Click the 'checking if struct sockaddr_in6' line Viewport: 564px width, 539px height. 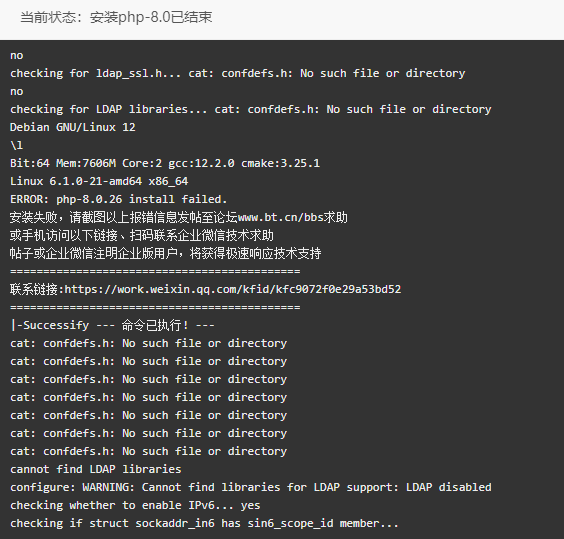click(204, 523)
